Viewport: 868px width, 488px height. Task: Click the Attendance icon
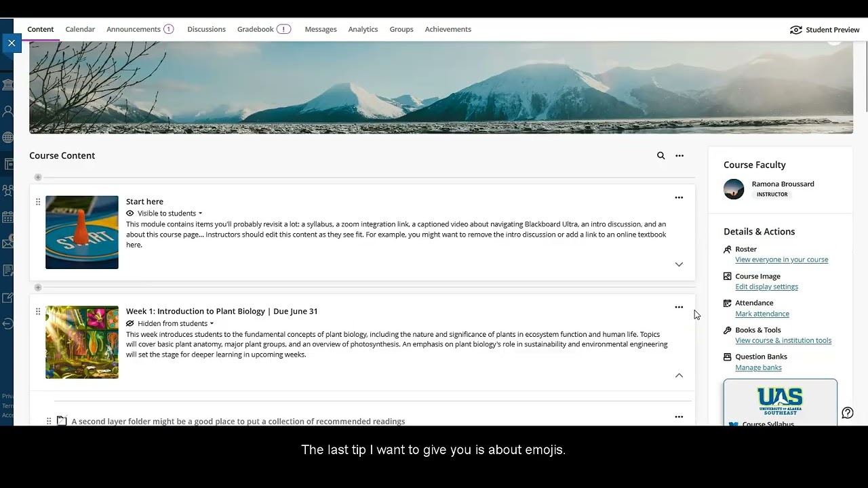pos(728,303)
